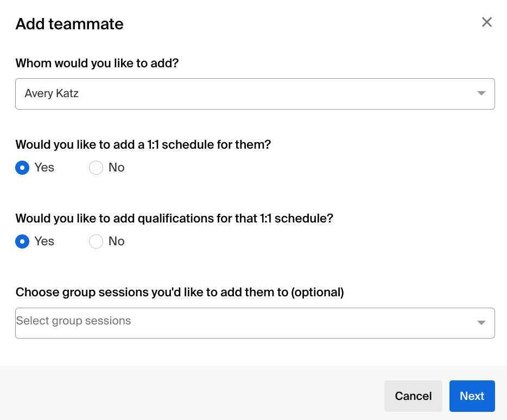Open the teammate selection dropdown showing Avery Katz
The image size is (507, 420).
[x=255, y=93]
